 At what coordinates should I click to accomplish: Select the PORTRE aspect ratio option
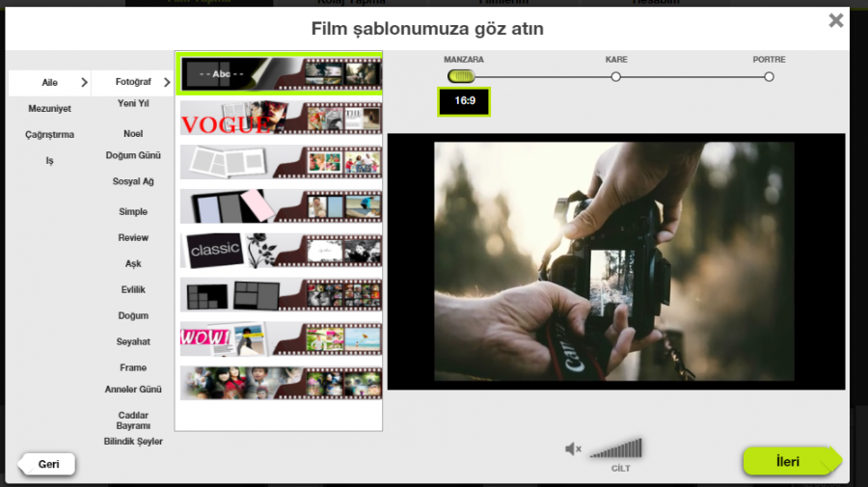click(769, 76)
